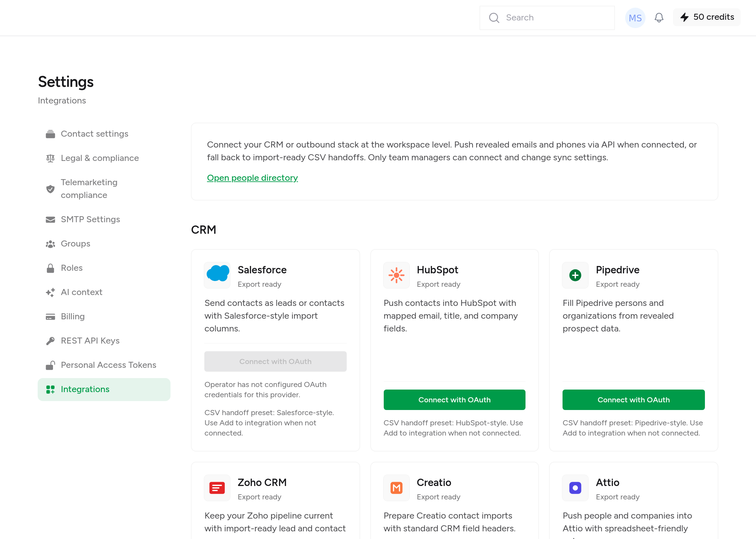This screenshot has width=756, height=539.
Task: Click the Settings page heading
Action: click(66, 82)
